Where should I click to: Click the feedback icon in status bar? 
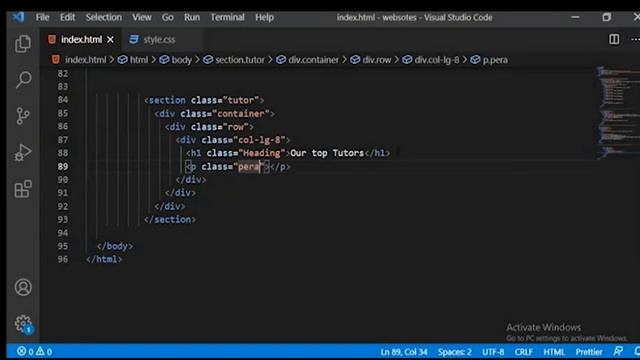point(618,351)
